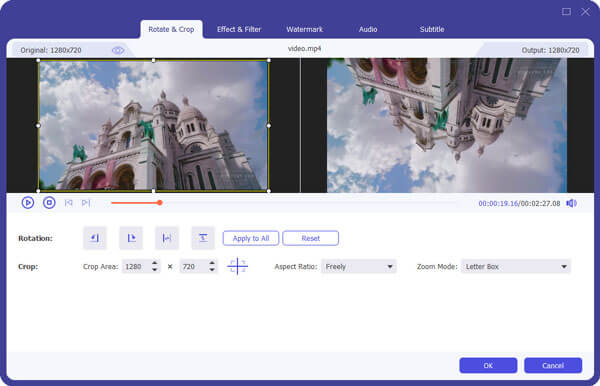Viewport: 600px width, 386px height.
Task: Jump to next frame
Action: click(86, 203)
